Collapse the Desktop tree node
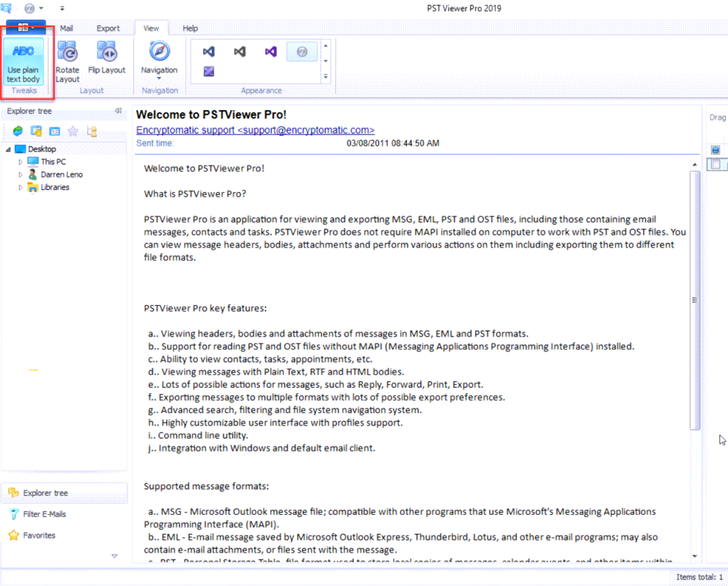The image size is (728, 586). (9, 149)
